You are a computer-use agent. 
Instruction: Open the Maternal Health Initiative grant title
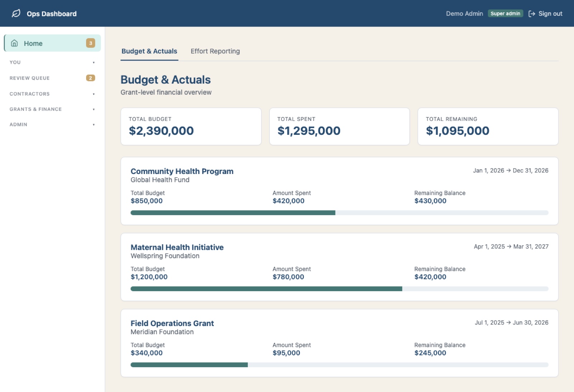[177, 247]
